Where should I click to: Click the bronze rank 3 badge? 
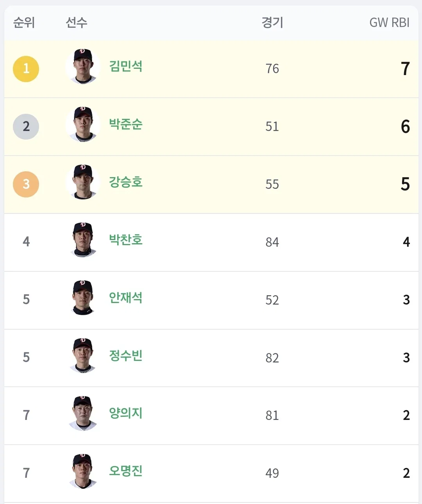pos(26,184)
